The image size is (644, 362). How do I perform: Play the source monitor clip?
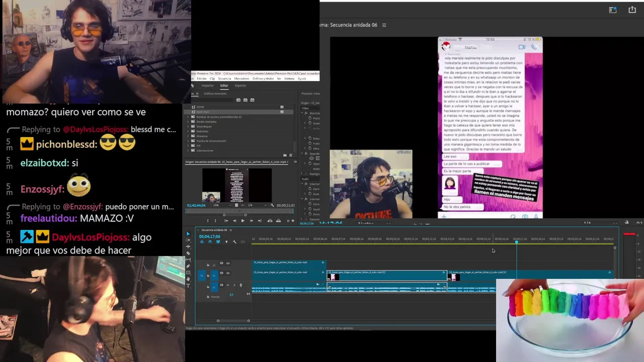coord(243,221)
